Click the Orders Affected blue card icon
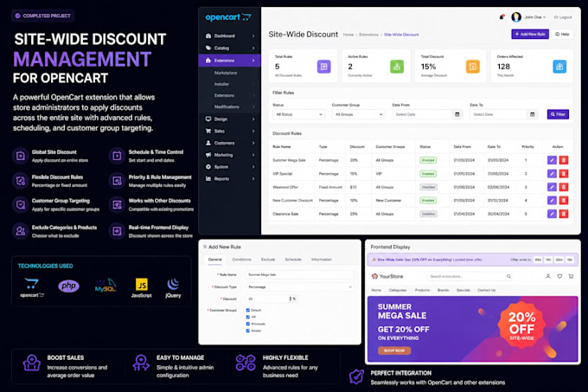588x392 pixels. pos(559,67)
